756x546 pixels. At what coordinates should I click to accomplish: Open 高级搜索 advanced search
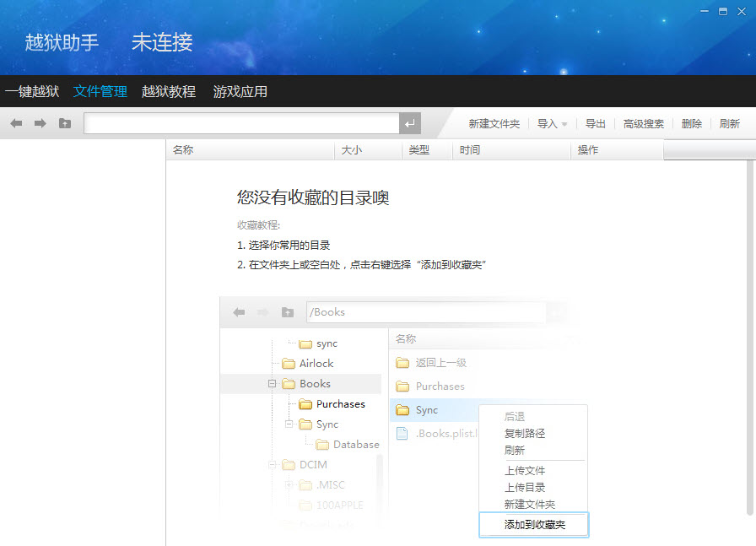[644, 123]
